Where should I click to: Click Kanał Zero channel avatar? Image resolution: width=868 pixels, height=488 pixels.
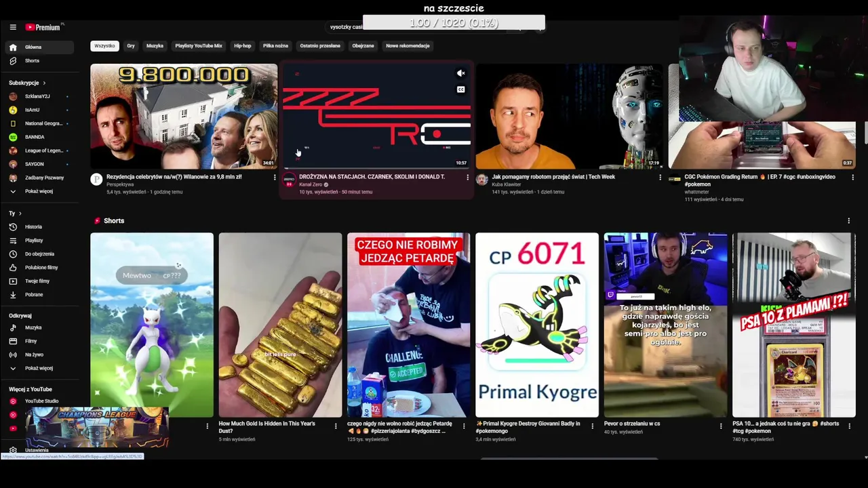pos(289,180)
